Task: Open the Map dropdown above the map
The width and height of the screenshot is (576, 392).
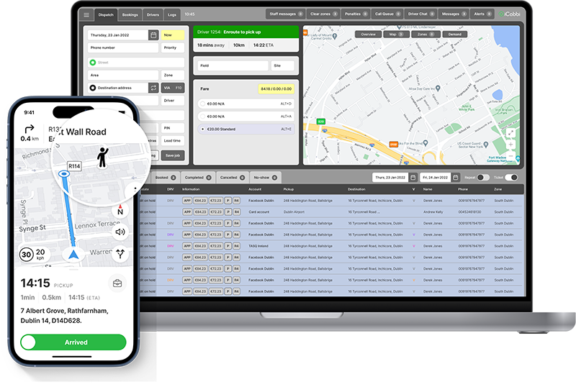Action: pyautogui.click(x=395, y=34)
